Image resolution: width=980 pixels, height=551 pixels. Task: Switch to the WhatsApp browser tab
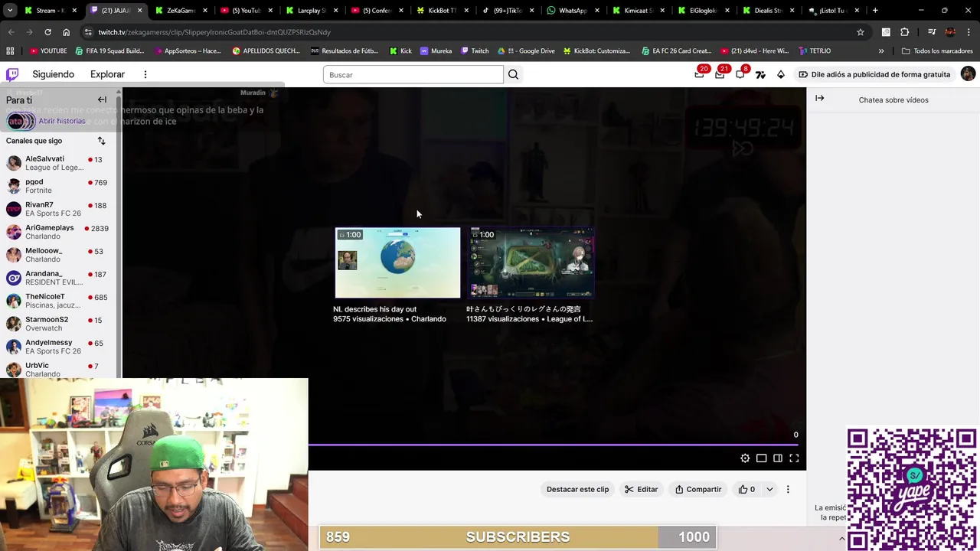tap(572, 11)
